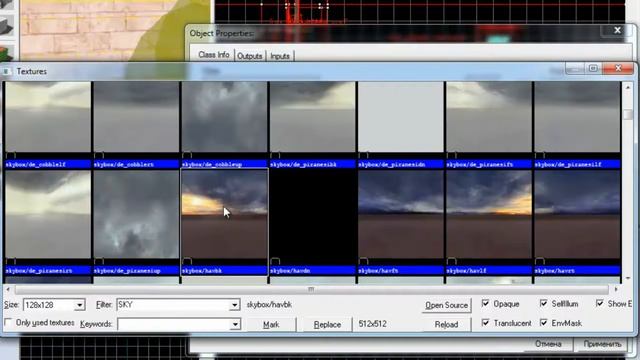Click the horizontal scrollbar right arrow
This screenshot has height=360, width=640.
616,289
